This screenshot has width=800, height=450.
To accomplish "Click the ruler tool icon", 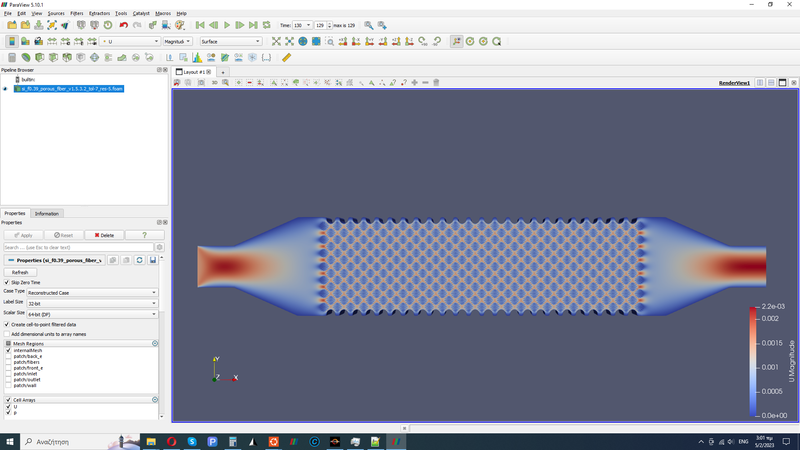I will (x=286, y=58).
